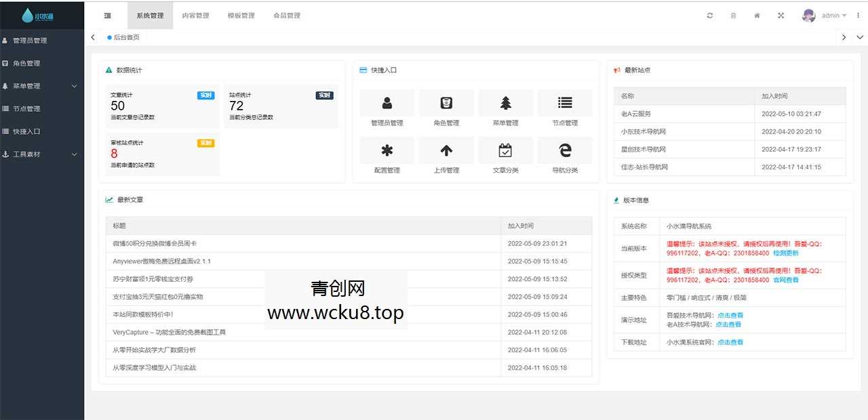868x420 pixels.
Task: Switch to the 内容管理 menu tab
Action: click(x=195, y=15)
